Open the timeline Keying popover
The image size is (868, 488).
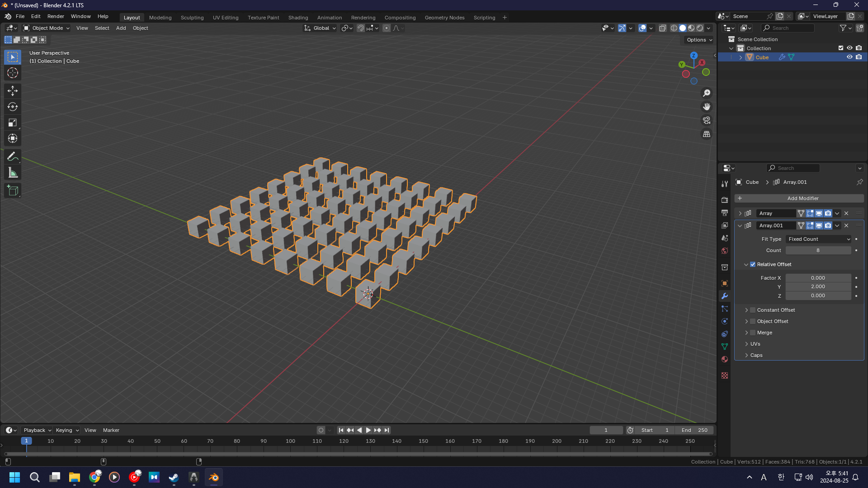(67, 430)
